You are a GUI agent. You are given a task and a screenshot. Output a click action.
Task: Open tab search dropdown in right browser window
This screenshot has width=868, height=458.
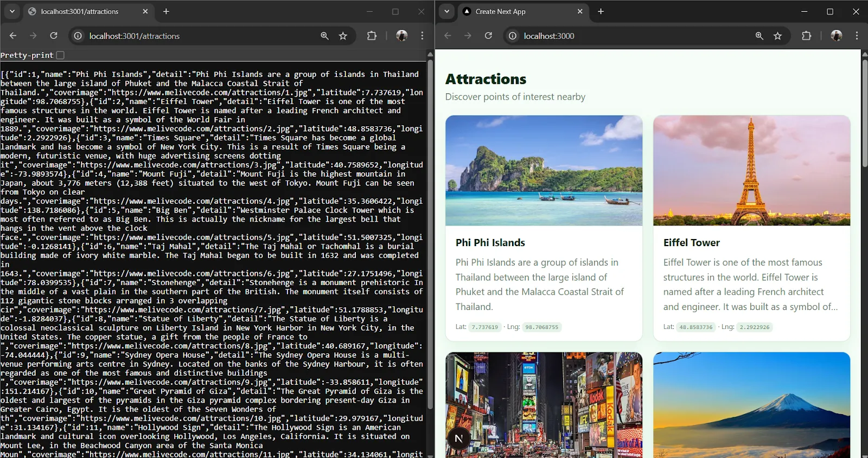(446, 11)
